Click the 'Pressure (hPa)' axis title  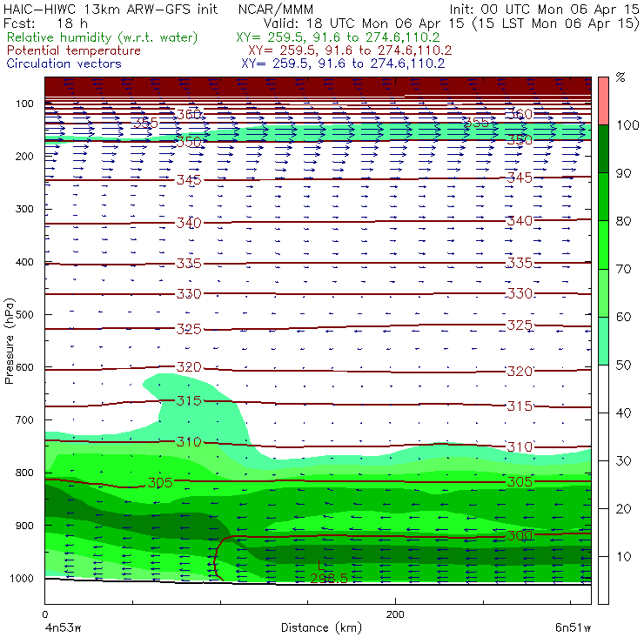(9, 341)
